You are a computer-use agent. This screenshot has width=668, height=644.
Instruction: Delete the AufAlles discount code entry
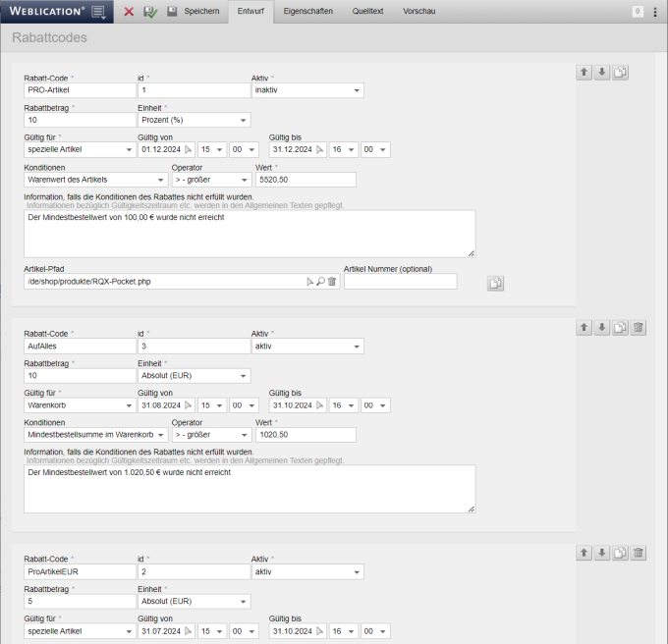coord(639,328)
